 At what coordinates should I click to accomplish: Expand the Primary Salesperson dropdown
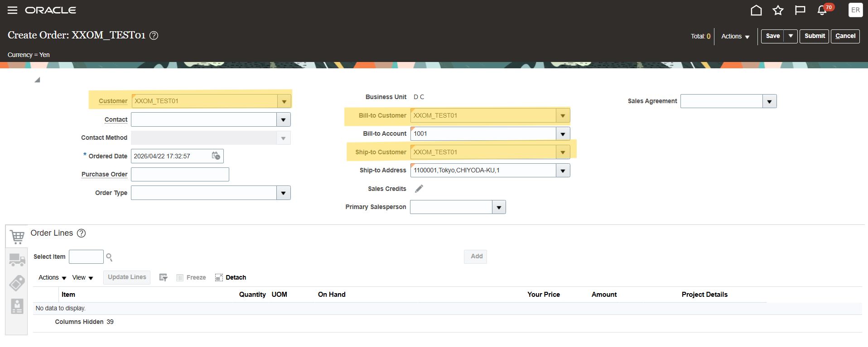pos(499,207)
